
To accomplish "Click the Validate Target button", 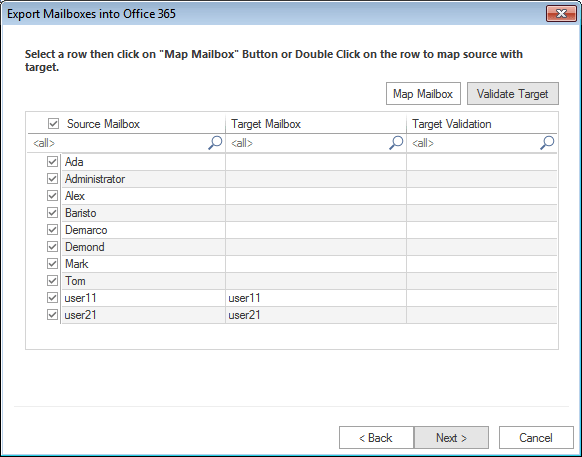I will click(513, 94).
